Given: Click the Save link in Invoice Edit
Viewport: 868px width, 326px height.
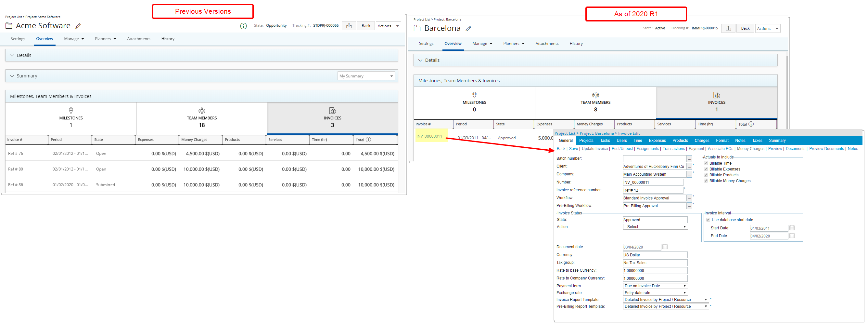Looking at the screenshot, I should [573, 149].
